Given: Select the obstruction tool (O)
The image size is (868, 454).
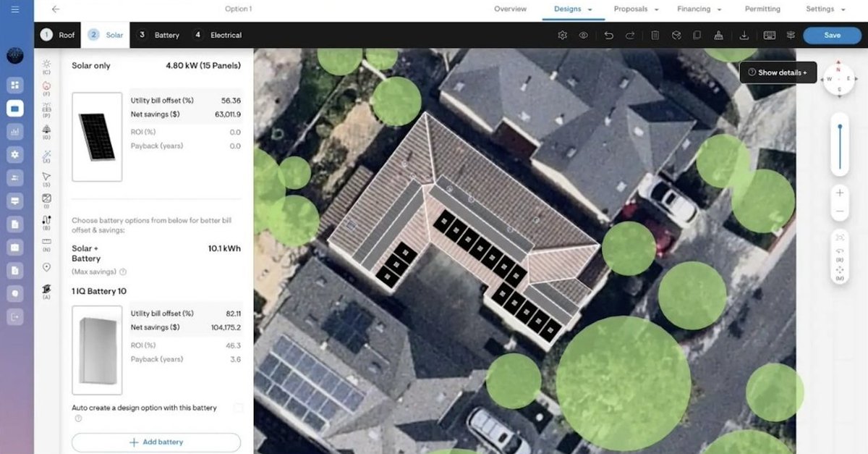Looking at the screenshot, I should (46, 133).
